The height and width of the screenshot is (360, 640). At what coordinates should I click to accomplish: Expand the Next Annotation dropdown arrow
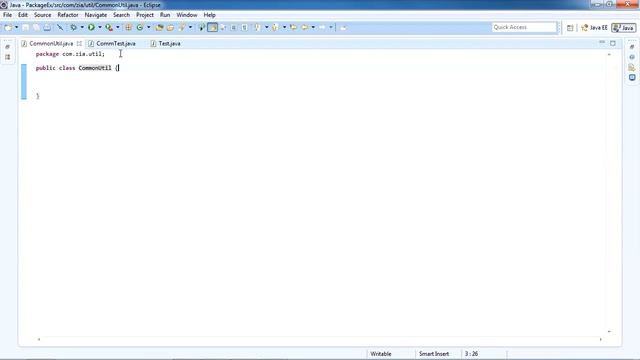click(x=266, y=27)
